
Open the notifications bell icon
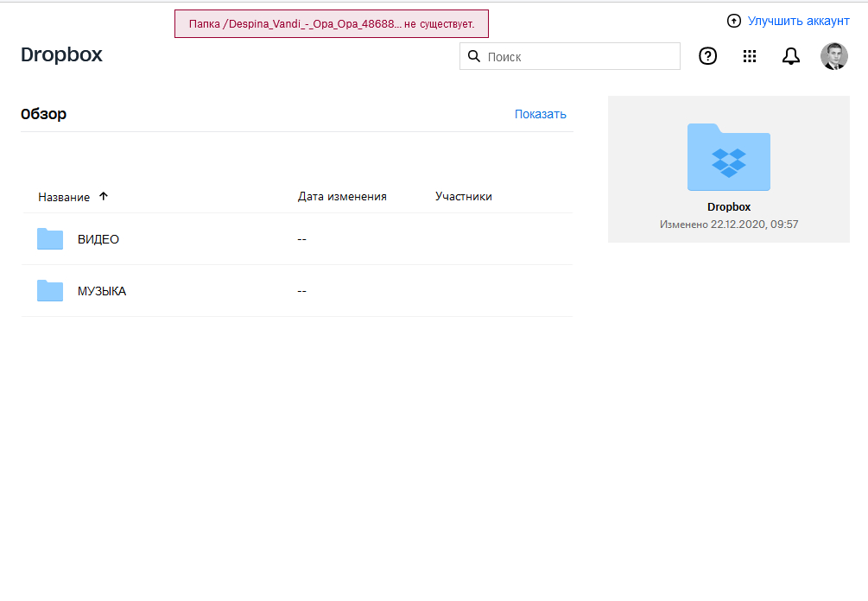(791, 56)
